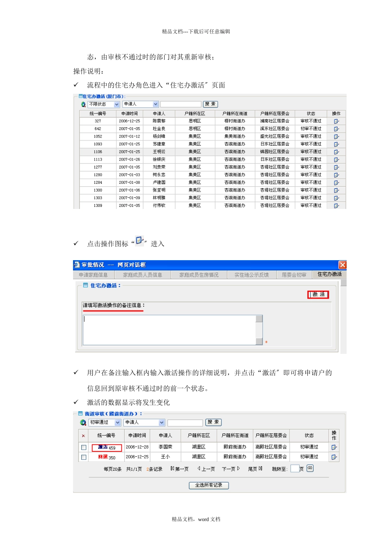Click committee cell 锦园社区居委会

click(x=274, y=152)
